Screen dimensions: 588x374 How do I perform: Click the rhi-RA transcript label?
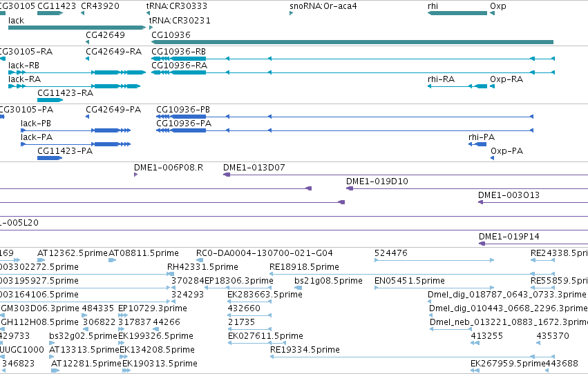[441, 79]
